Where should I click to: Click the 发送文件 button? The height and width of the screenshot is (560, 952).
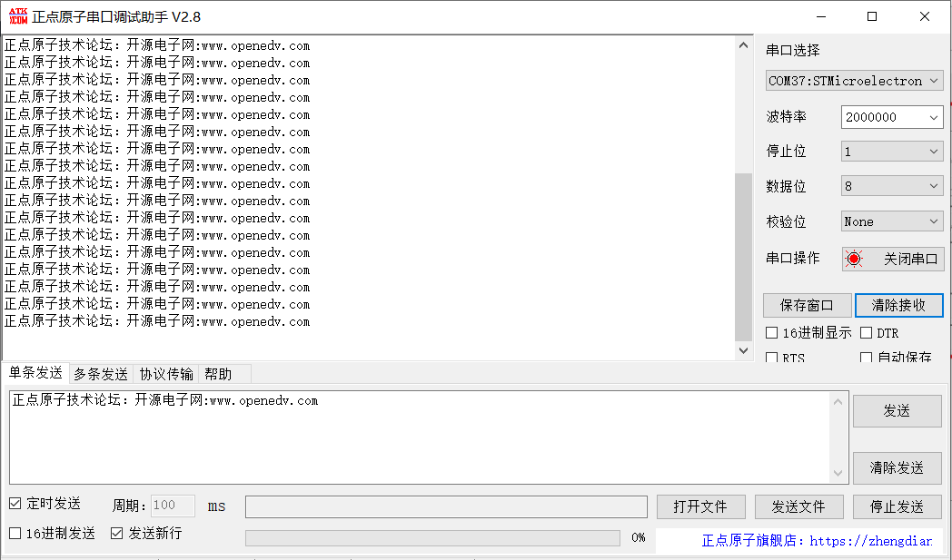pos(798,506)
